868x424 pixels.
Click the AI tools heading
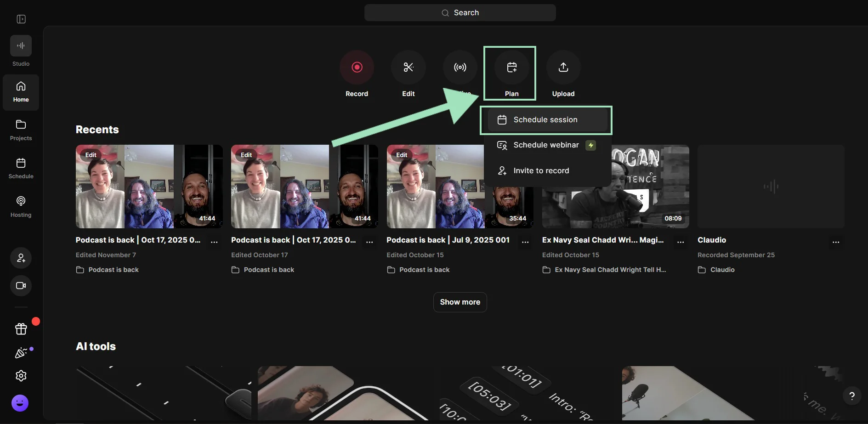click(96, 346)
